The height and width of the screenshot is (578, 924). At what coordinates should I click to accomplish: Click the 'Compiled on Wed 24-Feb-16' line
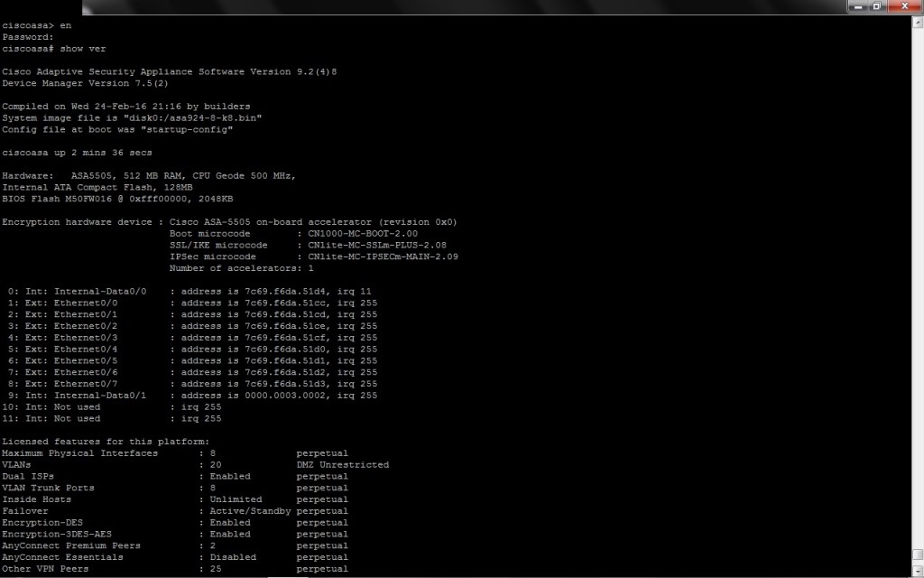pyautogui.click(x=126, y=107)
